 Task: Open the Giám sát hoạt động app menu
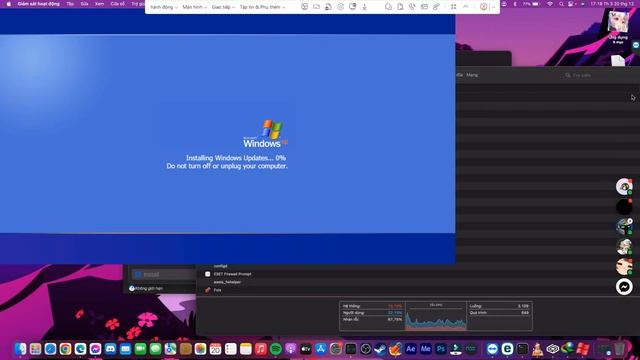[38, 4]
